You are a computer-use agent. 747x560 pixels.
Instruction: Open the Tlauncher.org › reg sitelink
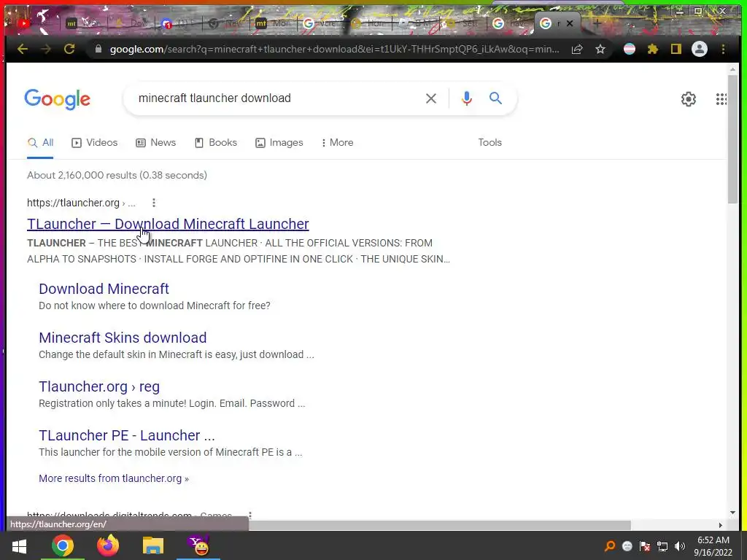click(x=99, y=386)
